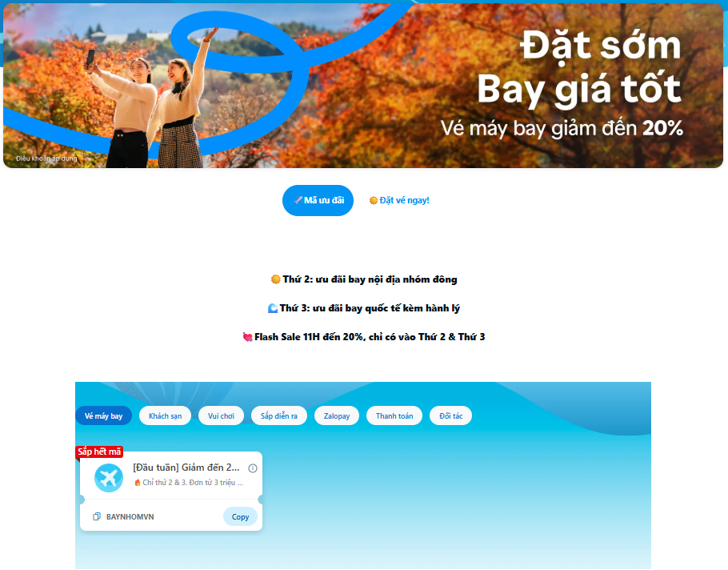The image size is (728, 570).
Task: Click the Mã ưu đãi button
Action: tap(318, 200)
